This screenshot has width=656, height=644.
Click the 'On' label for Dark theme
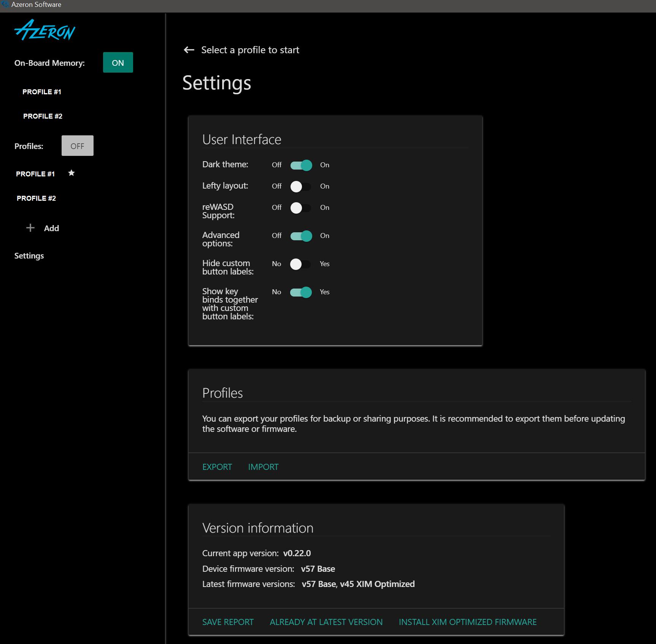[x=325, y=165]
